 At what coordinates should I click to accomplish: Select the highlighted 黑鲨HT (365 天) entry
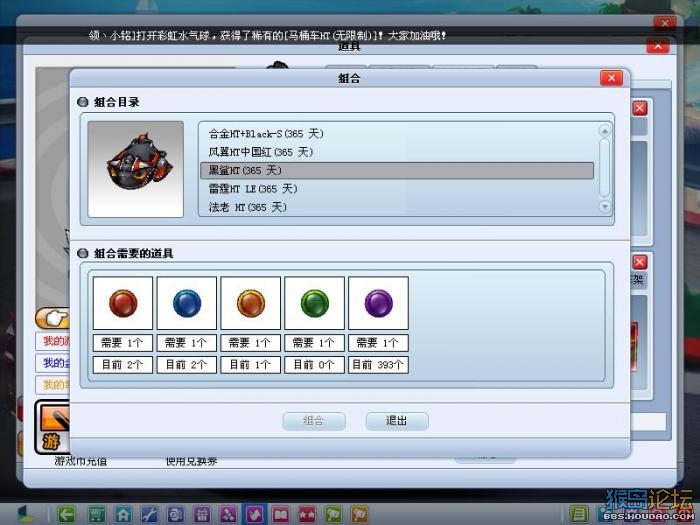(x=397, y=171)
